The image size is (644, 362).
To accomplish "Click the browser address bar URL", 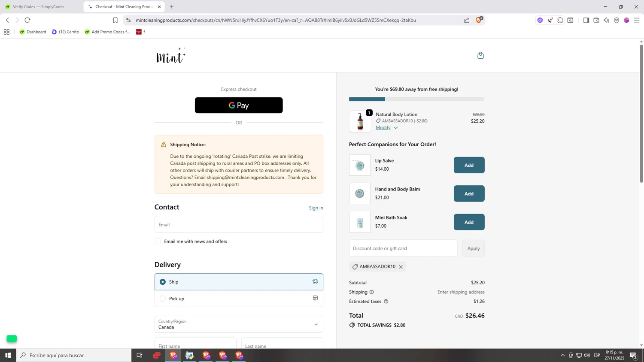I will click(x=276, y=20).
